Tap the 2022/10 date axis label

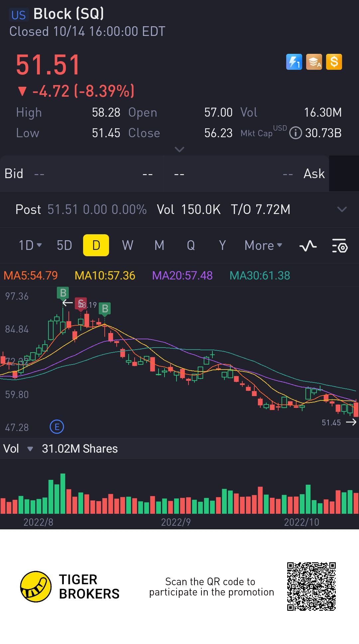tap(301, 522)
